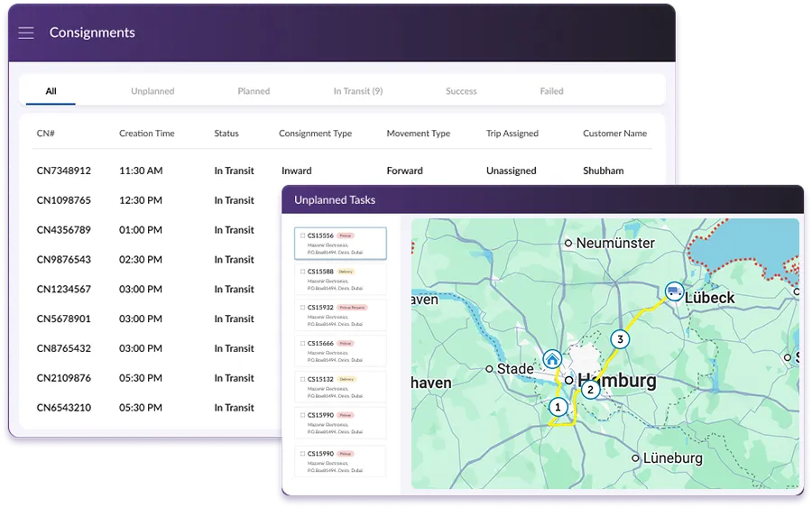This screenshot has width=812, height=508.
Task: Click the Movement Type column header
Action: coord(418,134)
